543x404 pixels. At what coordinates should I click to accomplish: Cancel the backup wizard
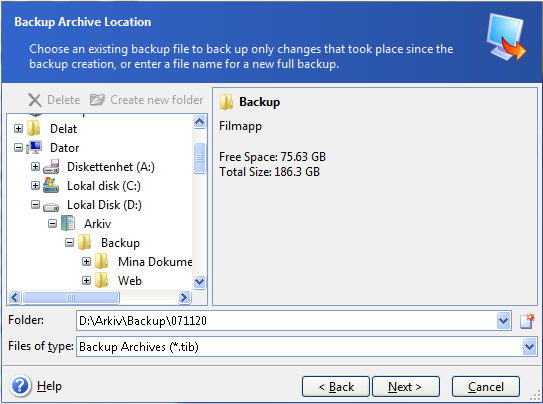pyautogui.click(x=486, y=386)
